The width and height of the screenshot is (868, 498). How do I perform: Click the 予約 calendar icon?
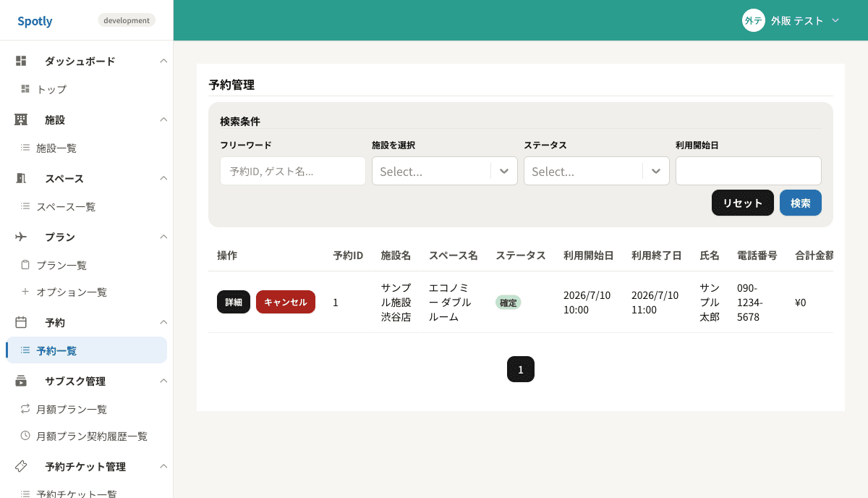(x=21, y=322)
